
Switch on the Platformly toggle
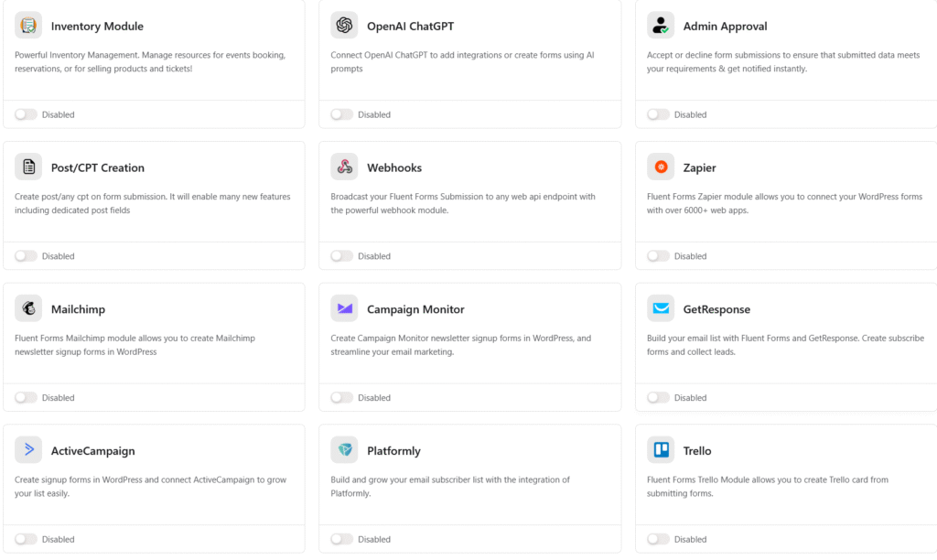pyautogui.click(x=342, y=539)
